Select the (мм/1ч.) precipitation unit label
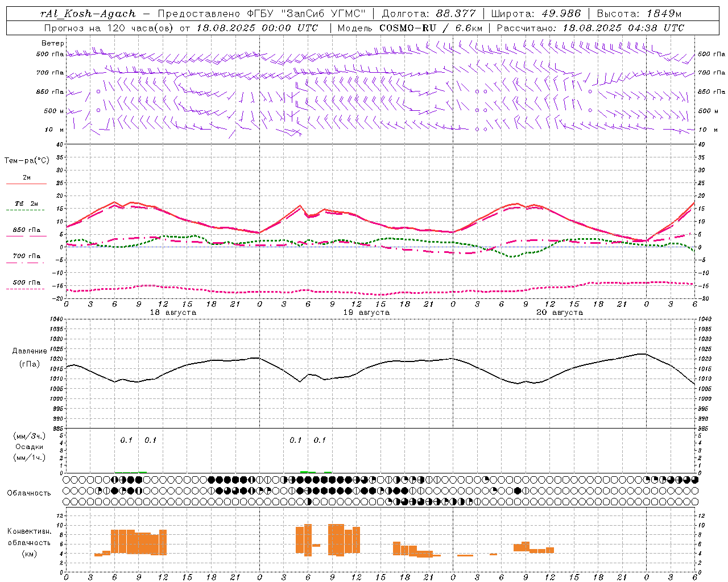The width and height of the screenshot is (728, 582). click(30, 458)
